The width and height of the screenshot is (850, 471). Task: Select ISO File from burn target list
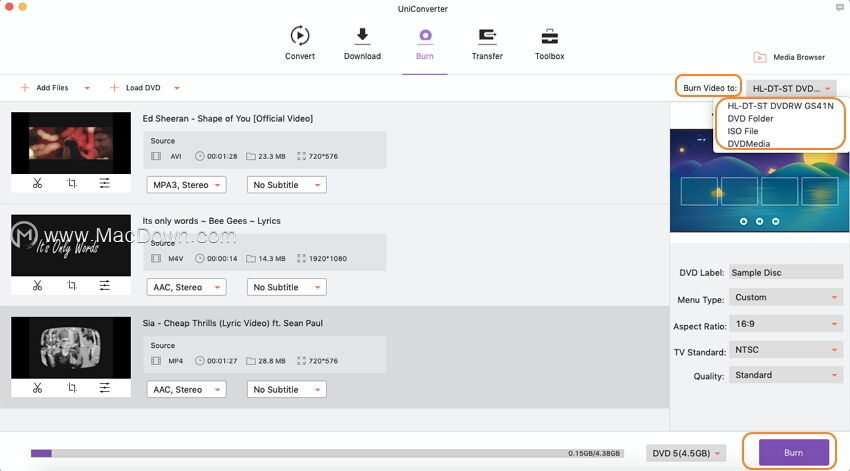click(x=743, y=131)
